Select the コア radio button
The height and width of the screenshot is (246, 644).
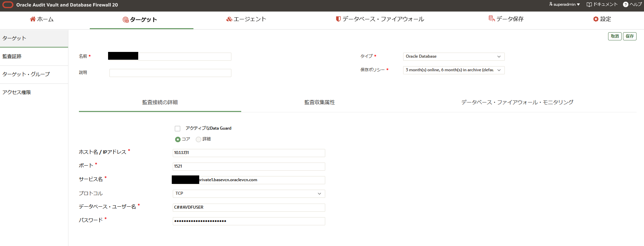[178, 139]
